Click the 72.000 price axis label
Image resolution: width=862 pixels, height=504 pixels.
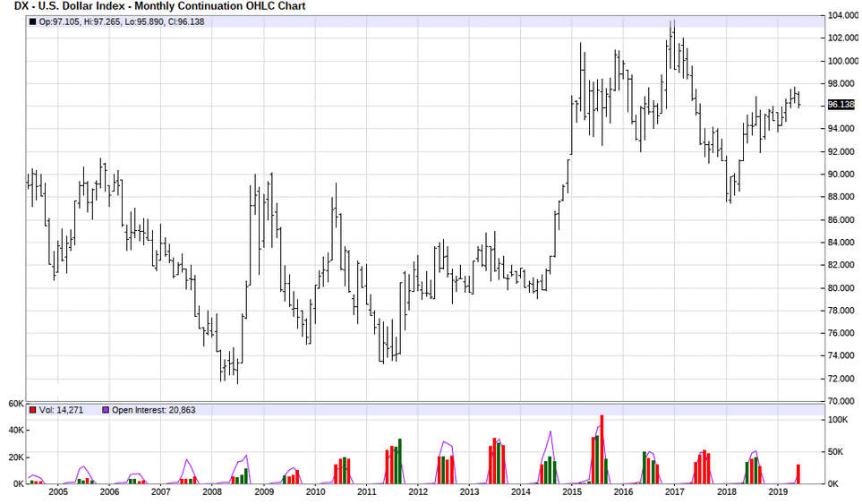coord(841,379)
